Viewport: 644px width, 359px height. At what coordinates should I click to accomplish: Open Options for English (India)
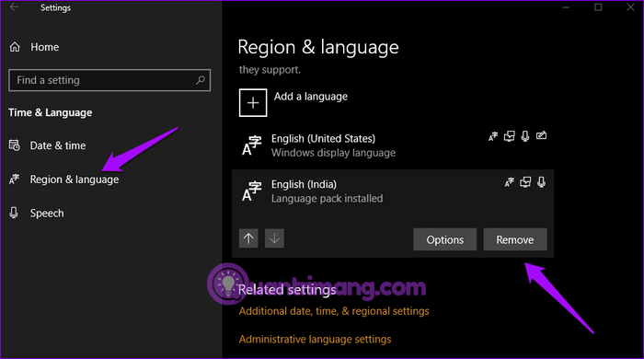tap(444, 239)
